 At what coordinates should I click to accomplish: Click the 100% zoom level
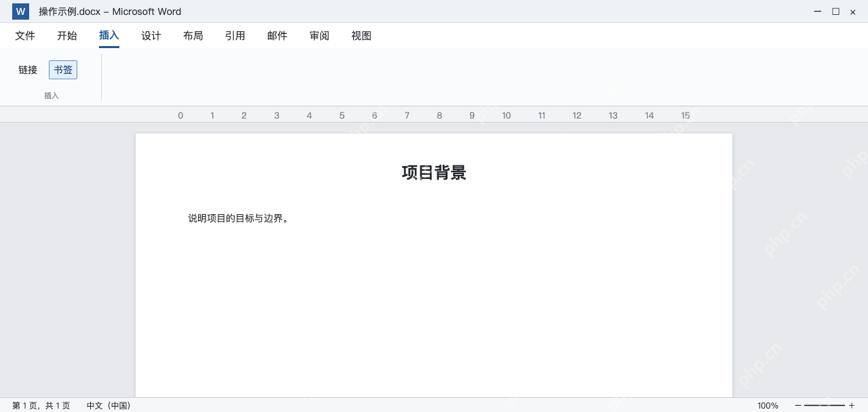(768, 405)
